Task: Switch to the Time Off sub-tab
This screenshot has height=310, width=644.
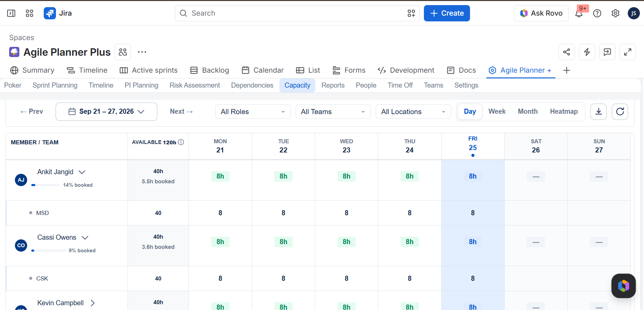Action: coord(400,85)
